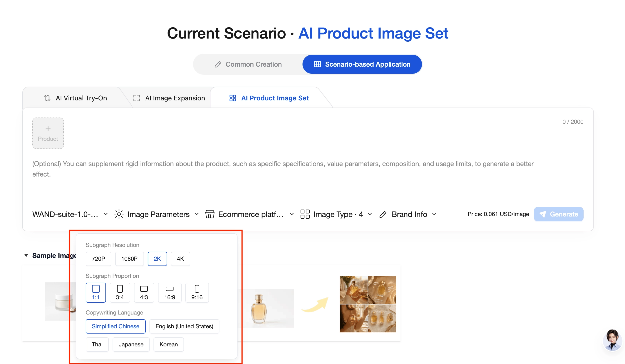625x364 pixels.
Task: Choose the 16:9 subgraph proportion
Action: point(170,293)
